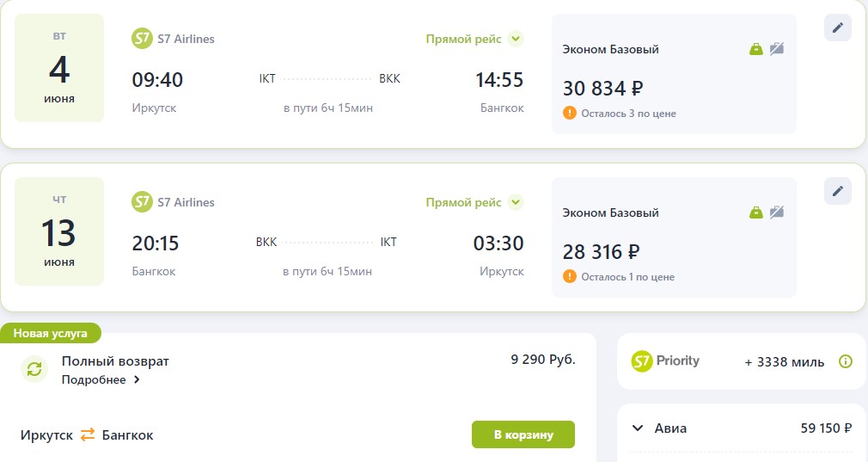Click the edit pencil for the June 13 flight
Viewport: 868px width, 462px height.
pos(837,191)
